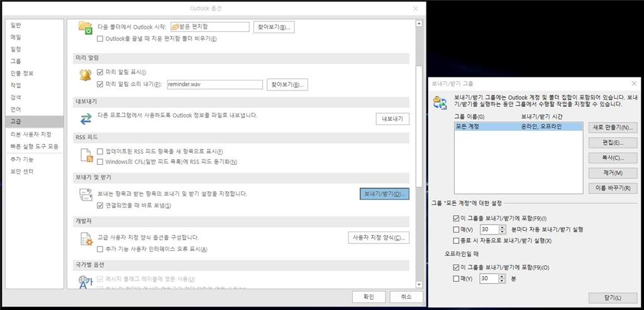Screen dimensions: 644x310
Task: Click the Send/Receive Groups dialog icon
Action: tap(440, 102)
